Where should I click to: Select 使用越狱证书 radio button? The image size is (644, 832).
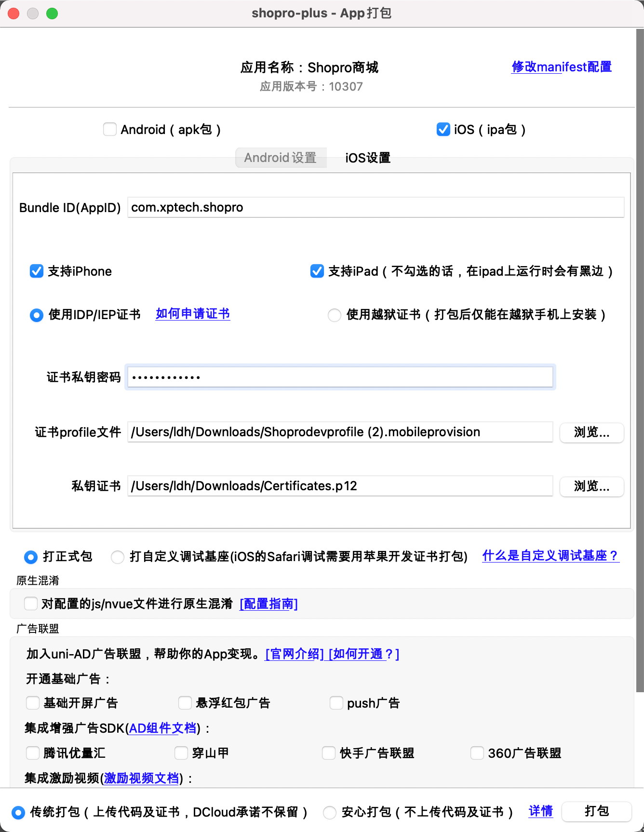coord(334,315)
